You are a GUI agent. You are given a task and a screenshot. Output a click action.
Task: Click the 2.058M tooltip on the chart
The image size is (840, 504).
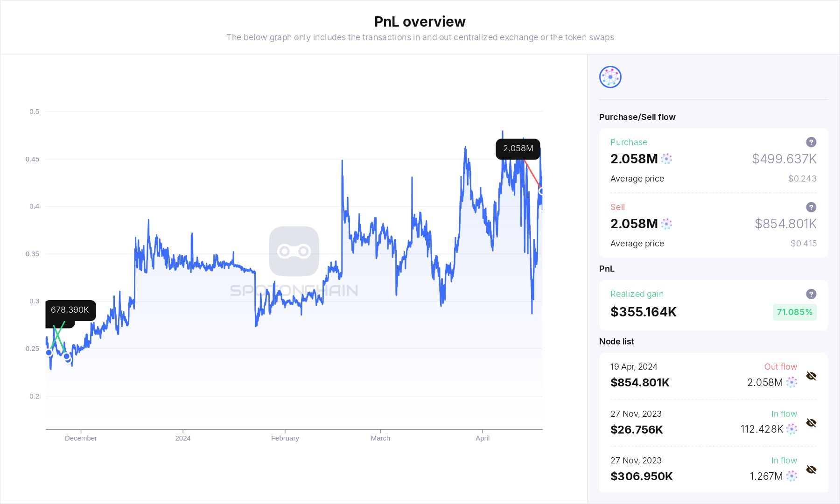[518, 148]
